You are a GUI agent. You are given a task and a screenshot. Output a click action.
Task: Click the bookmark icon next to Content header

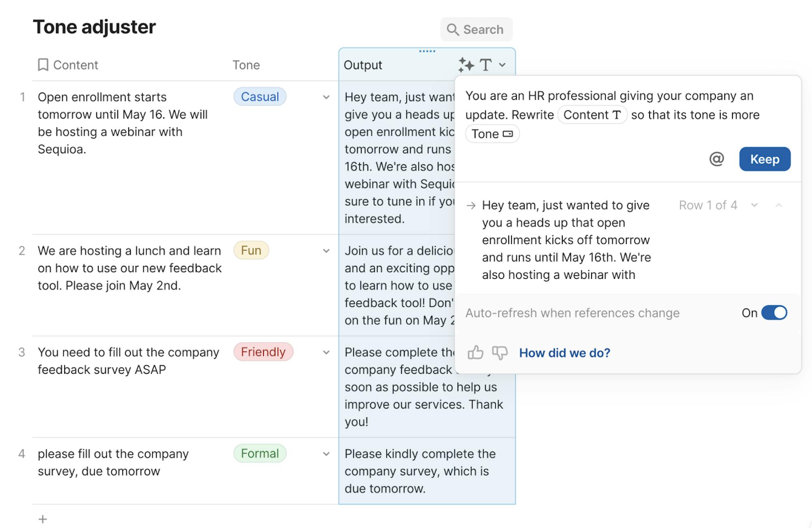[43, 65]
